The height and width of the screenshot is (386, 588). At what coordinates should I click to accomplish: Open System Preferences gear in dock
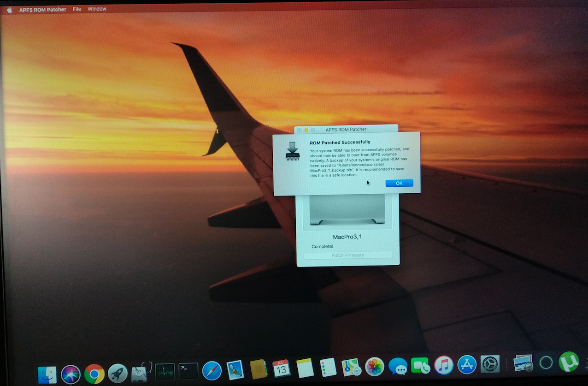pyautogui.click(x=490, y=364)
